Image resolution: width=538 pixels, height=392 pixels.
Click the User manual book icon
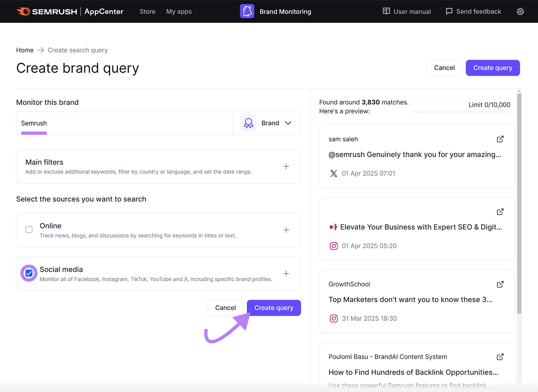click(x=386, y=11)
